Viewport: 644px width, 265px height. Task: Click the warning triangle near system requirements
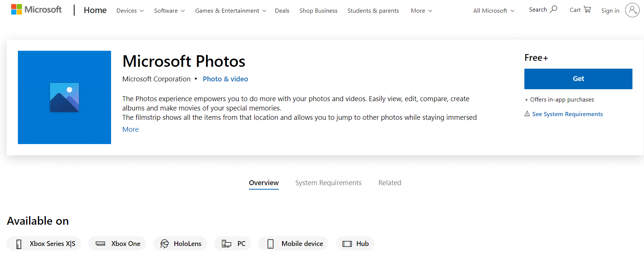click(x=527, y=113)
